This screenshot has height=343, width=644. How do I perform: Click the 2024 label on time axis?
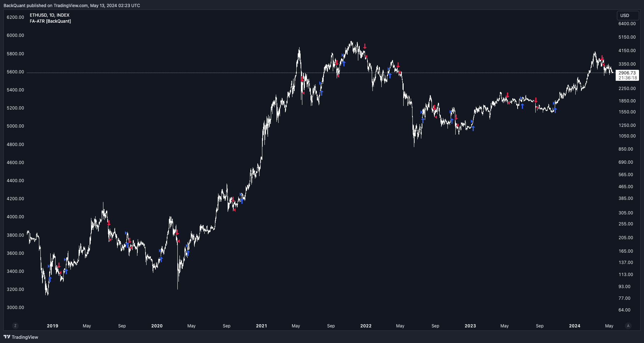(x=575, y=326)
